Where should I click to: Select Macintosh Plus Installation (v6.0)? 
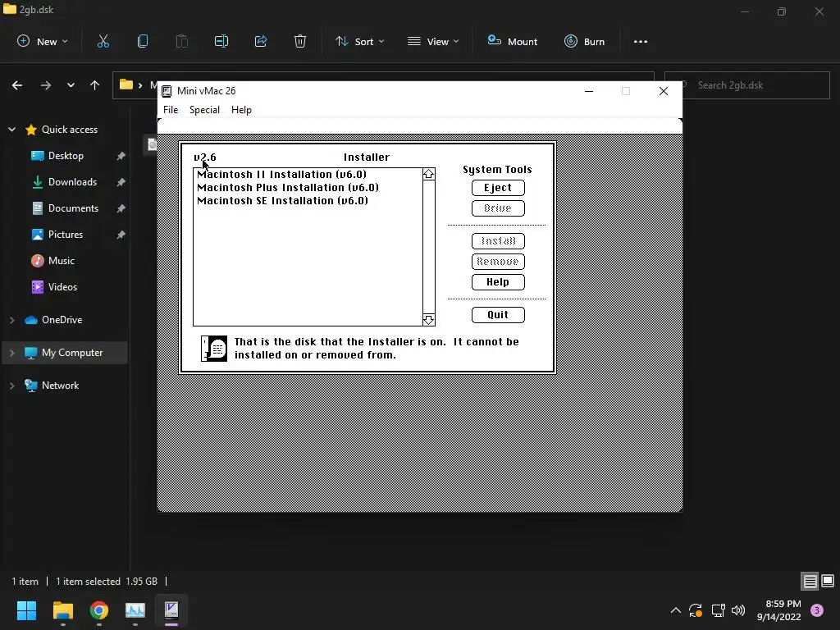288,188
